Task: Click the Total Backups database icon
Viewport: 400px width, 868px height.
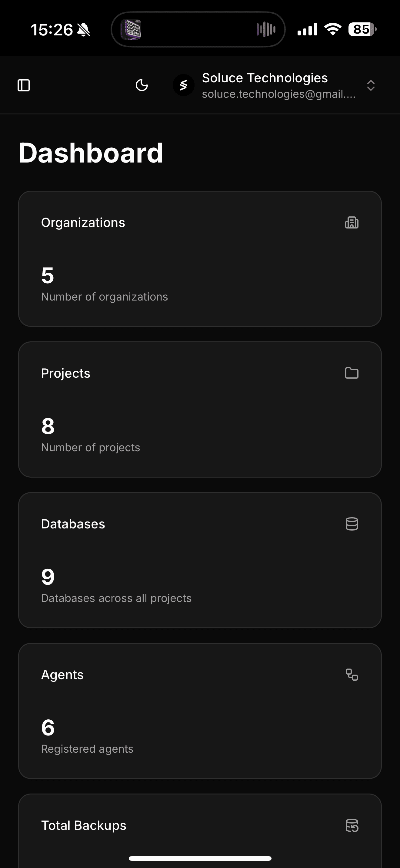Action: pyautogui.click(x=352, y=825)
